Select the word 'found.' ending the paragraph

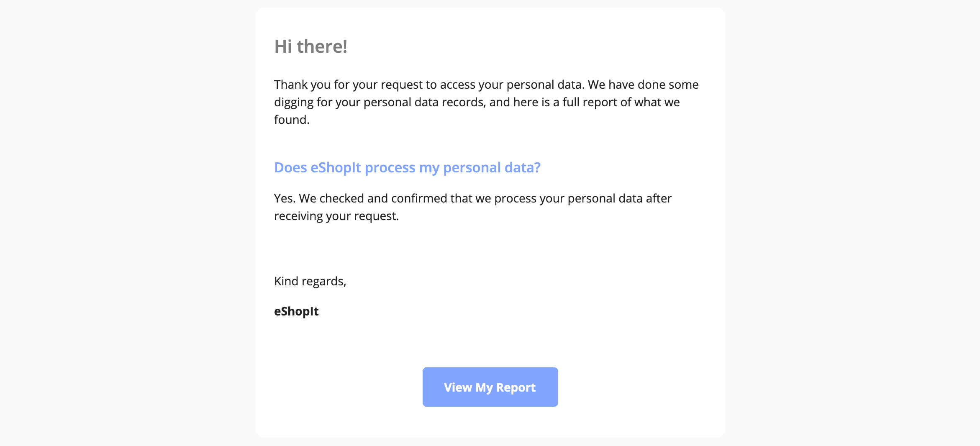pyautogui.click(x=291, y=119)
